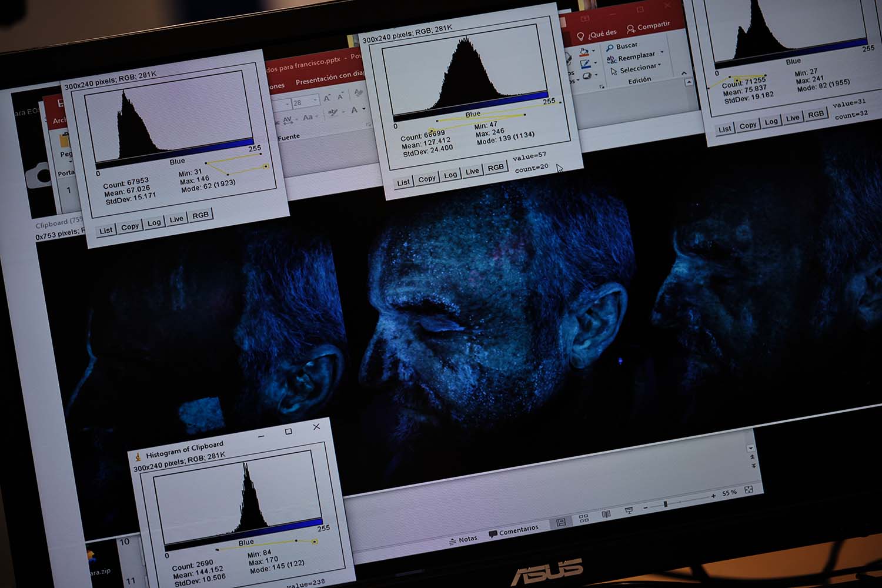The height and width of the screenshot is (588, 882).
Task: Toggle Log scale in the Count 71256 histogram
Action: pyautogui.click(x=771, y=122)
